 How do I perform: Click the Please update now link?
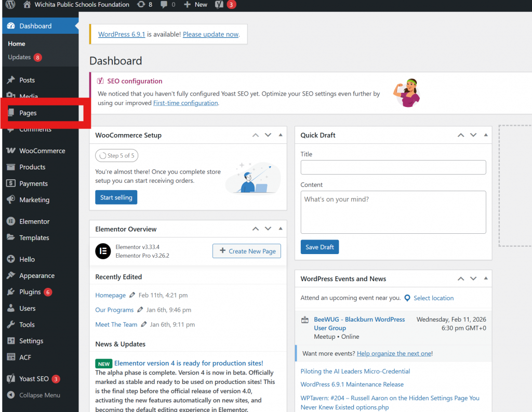[210, 34]
